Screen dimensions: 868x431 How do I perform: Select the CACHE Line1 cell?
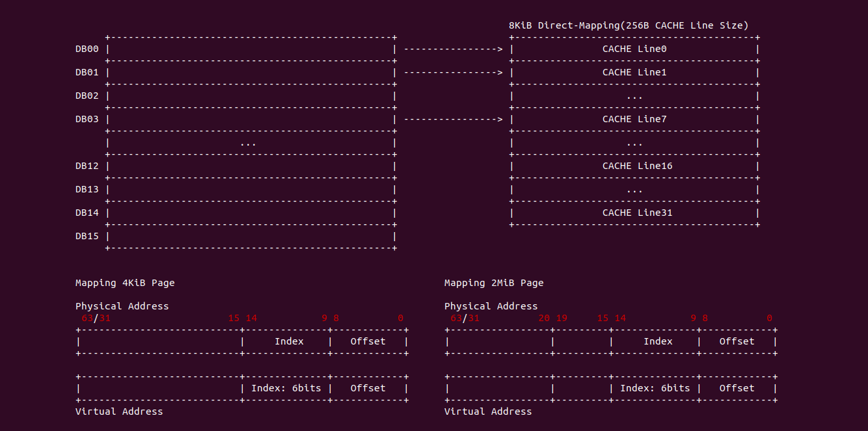coord(634,72)
